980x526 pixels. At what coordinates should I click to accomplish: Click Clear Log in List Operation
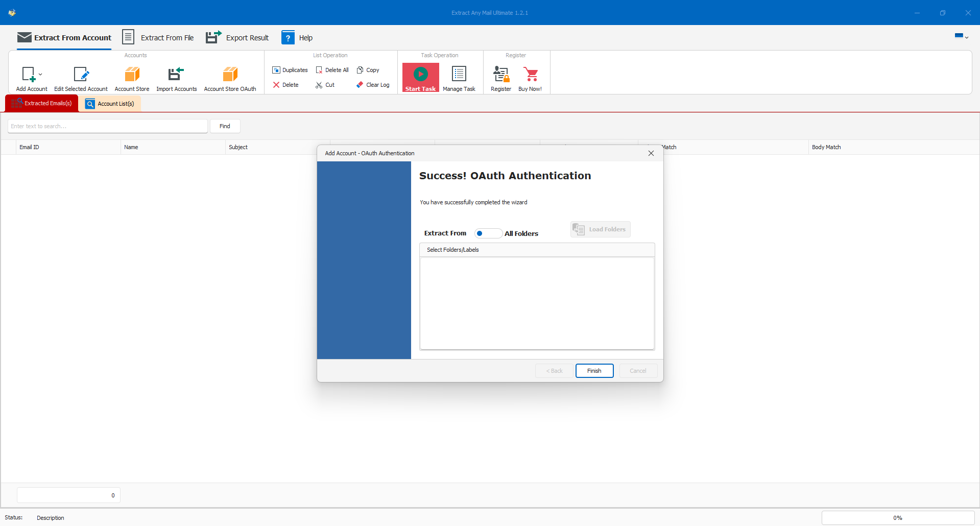373,85
